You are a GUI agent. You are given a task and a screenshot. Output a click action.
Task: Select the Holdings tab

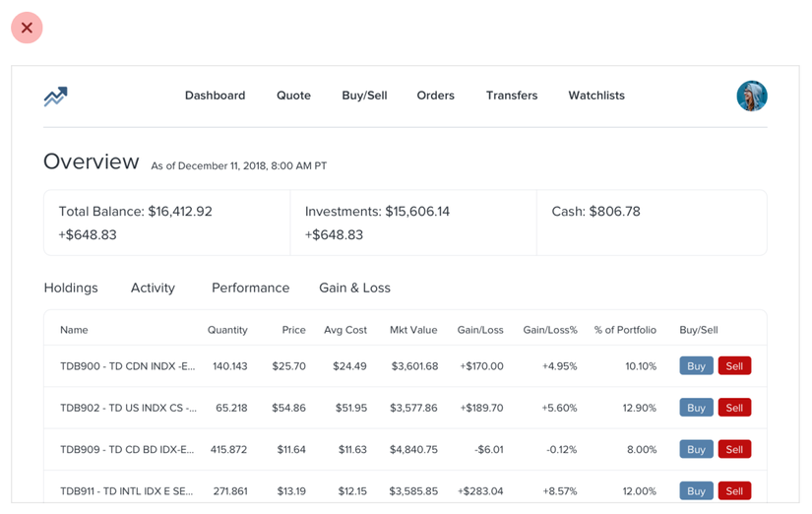[x=71, y=288]
